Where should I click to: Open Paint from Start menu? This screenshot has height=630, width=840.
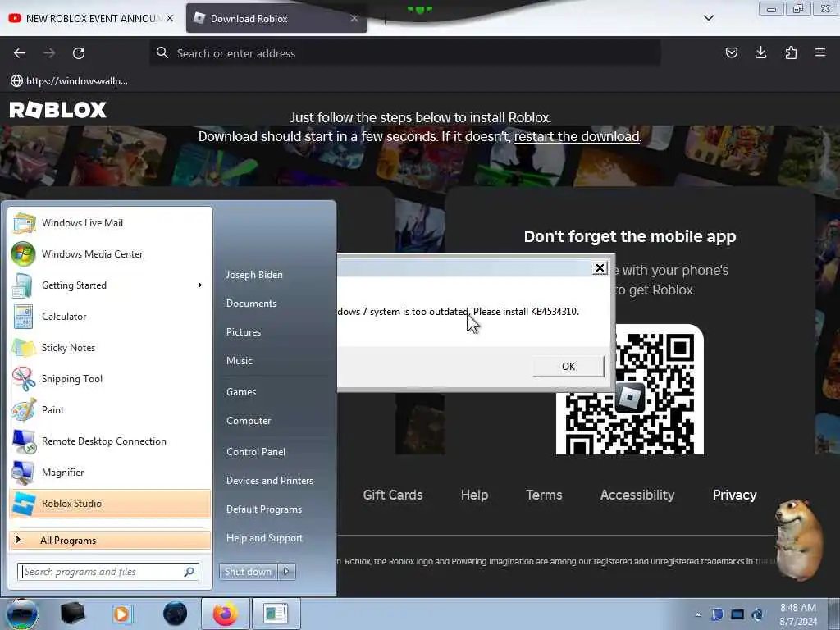pyautogui.click(x=110, y=410)
